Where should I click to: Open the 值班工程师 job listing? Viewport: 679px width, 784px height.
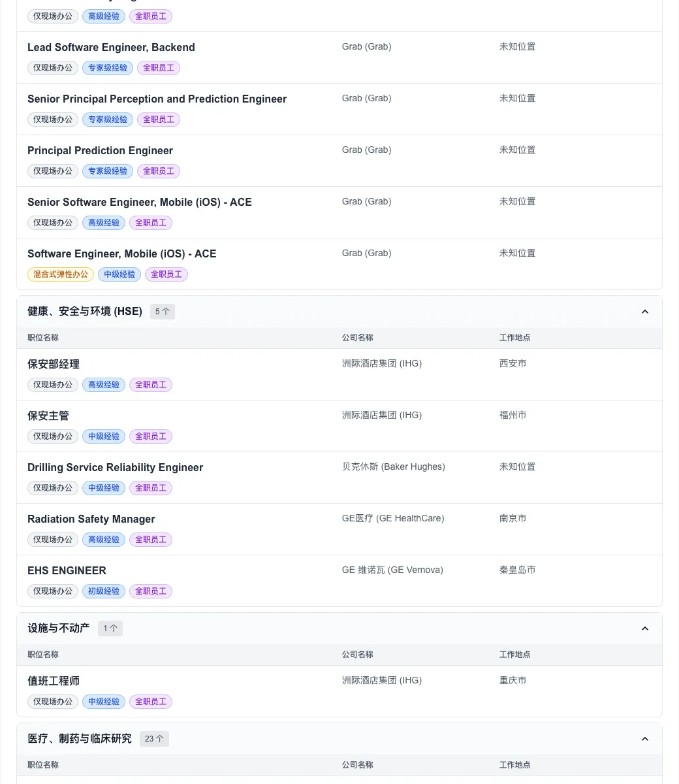click(54, 681)
